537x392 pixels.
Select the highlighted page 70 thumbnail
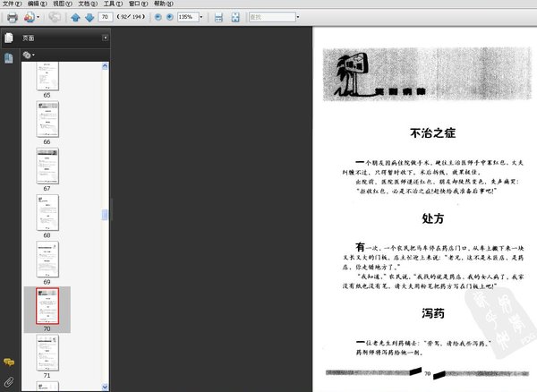tap(47, 306)
